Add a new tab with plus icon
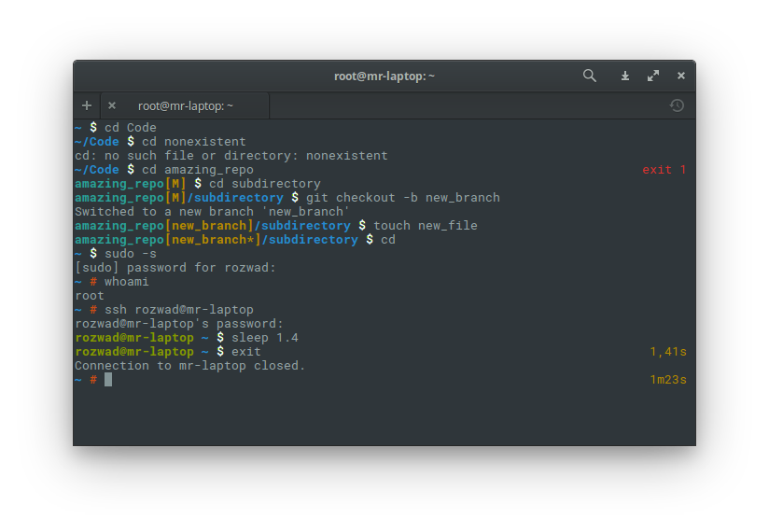Image resolution: width=769 pixels, height=532 pixels. pos(87,105)
